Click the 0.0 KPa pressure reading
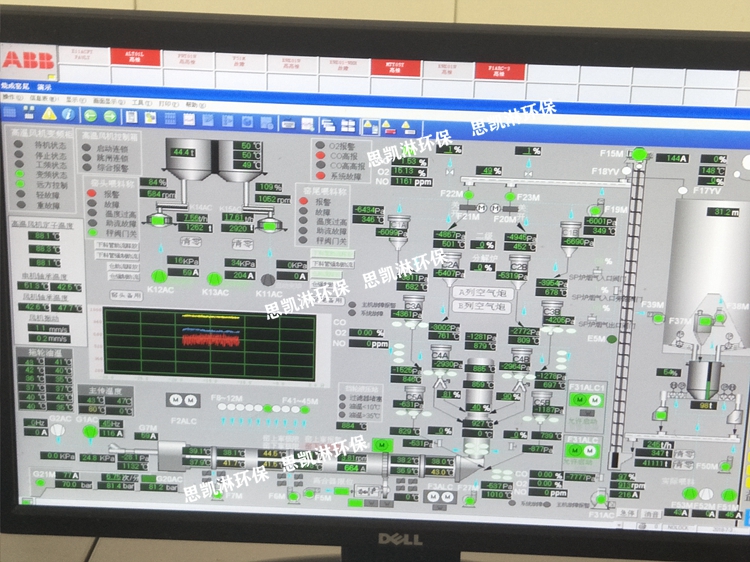750x562 pixels. tap(57, 456)
